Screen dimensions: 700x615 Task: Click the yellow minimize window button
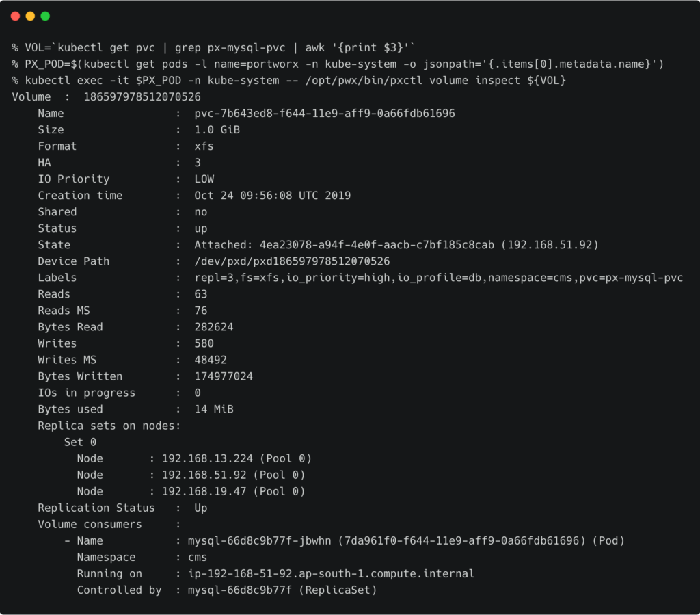click(30, 16)
